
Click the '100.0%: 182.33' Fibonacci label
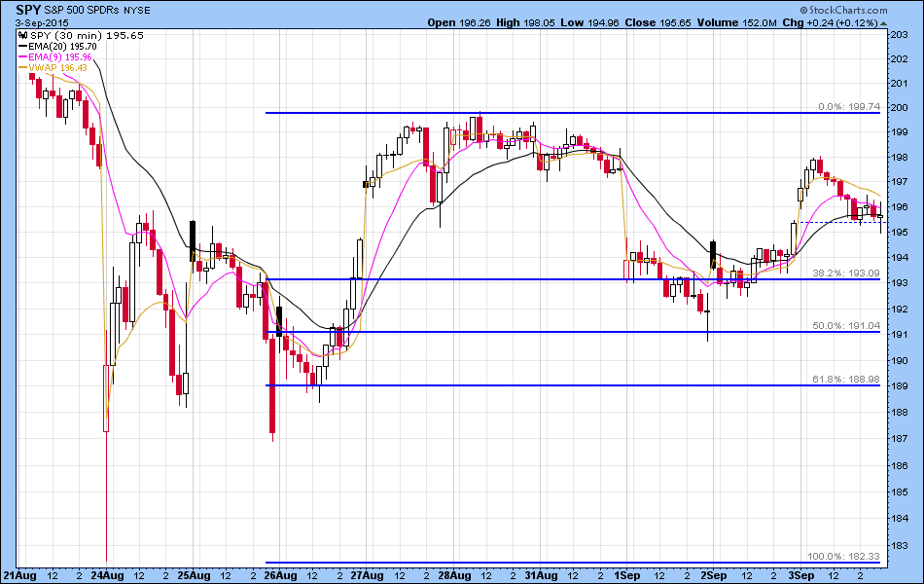(x=844, y=557)
